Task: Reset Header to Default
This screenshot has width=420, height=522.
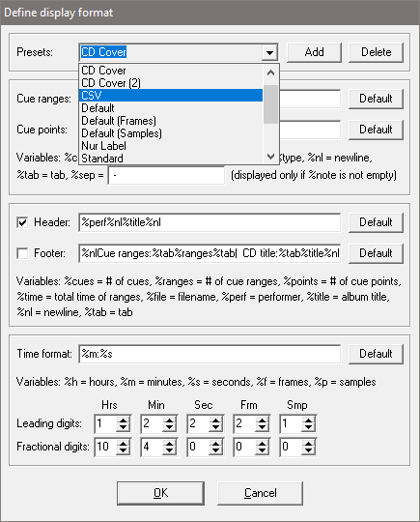Action: click(377, 222)
